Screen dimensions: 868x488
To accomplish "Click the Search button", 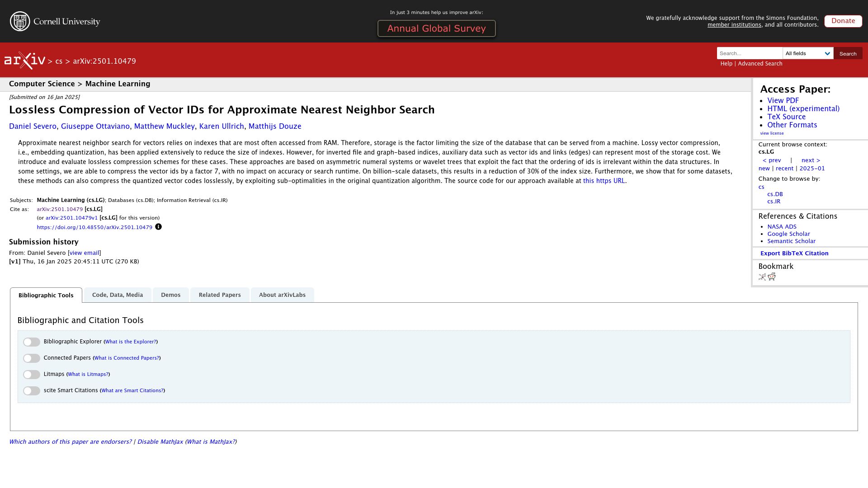I will pyautogui.click(x=848, y=53).
